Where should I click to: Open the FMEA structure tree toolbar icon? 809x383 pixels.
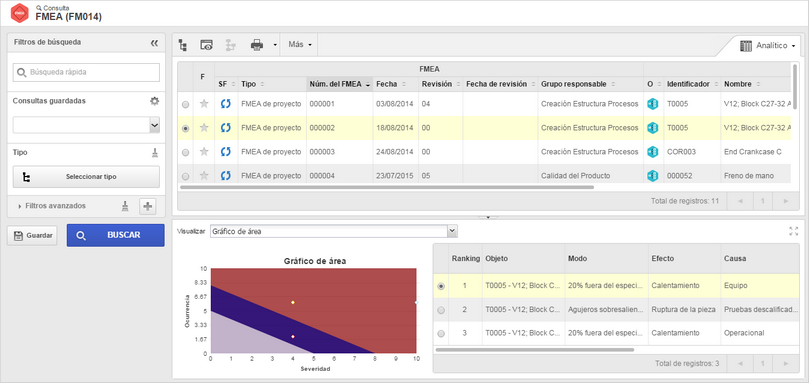pos(182,45)
